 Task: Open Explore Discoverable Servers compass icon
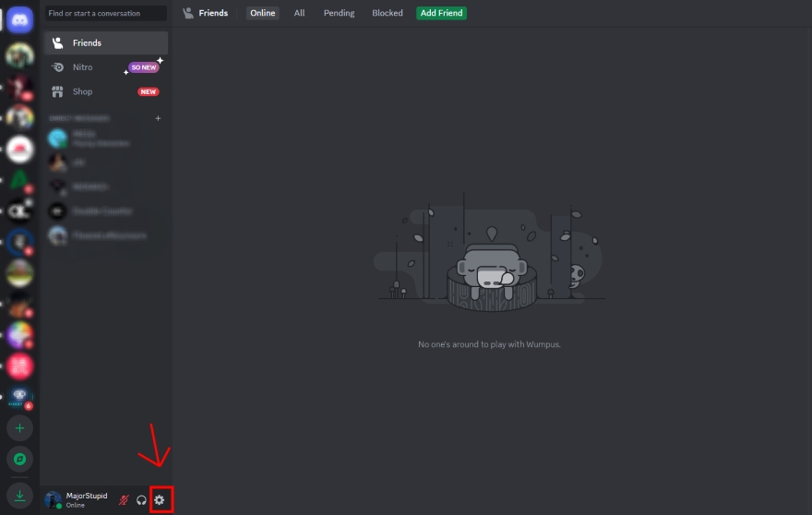tap(19, 459)
